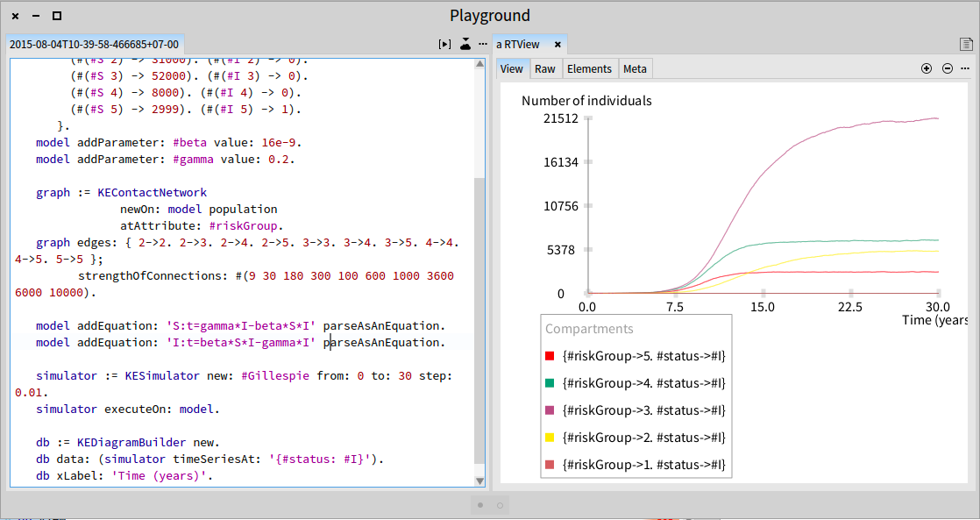Click the red riskGroup->5 legend swatch
The width and height of the screenshot is (980, 520).
tap(550, 356)
